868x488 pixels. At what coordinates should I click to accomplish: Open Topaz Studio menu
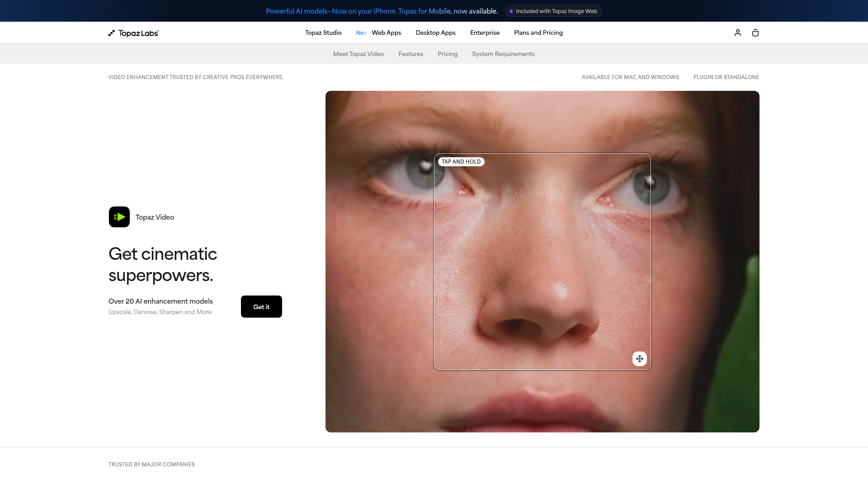coord(323,33)
